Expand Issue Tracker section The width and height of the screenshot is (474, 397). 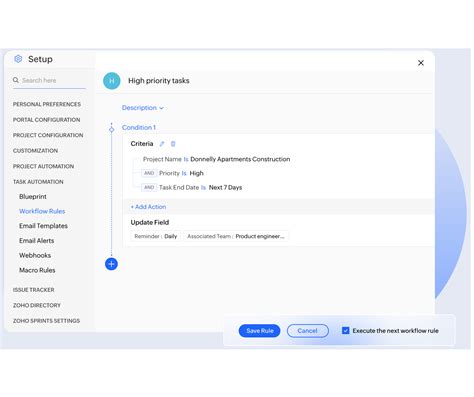pyautogui.click(x=33, y=290)
